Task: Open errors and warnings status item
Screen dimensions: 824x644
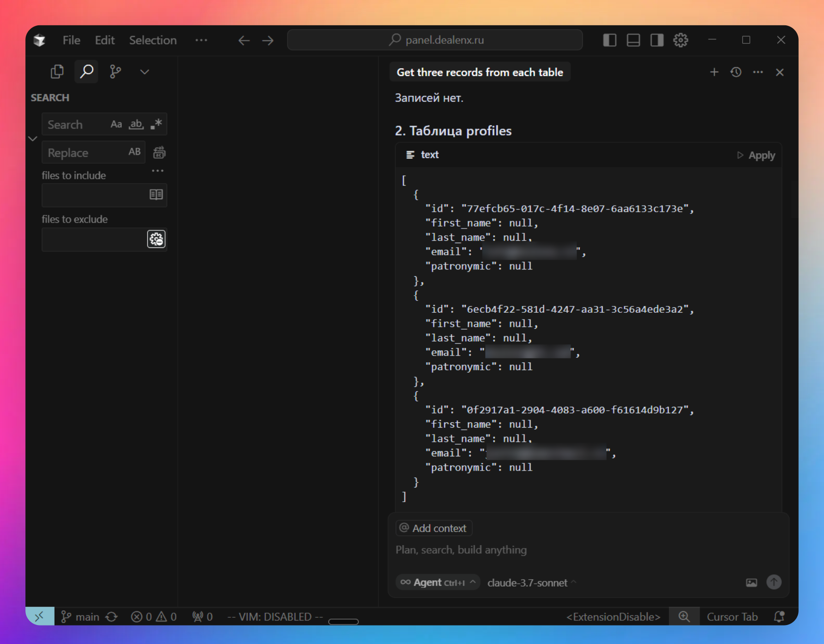Action: [153, 617]
